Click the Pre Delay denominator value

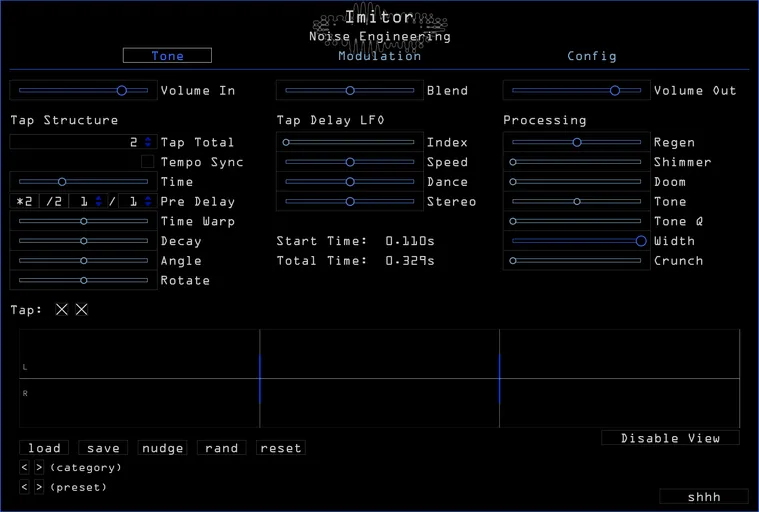pos(132,201)
